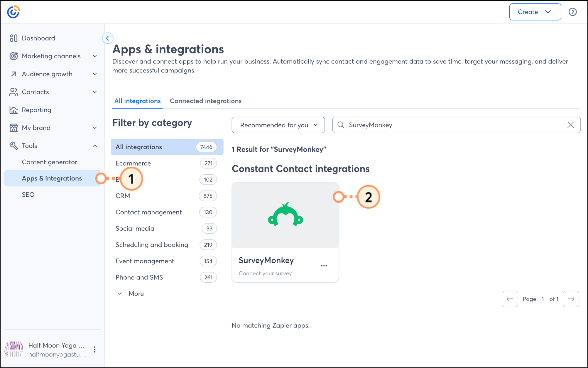Expand More categories in filter list
Screen dimensions: 588x368
[x=131, y=294]
